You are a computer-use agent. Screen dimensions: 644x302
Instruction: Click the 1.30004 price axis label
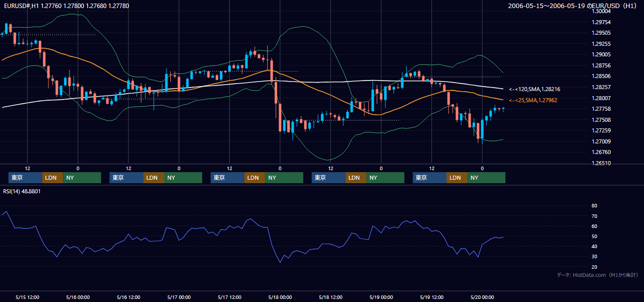pyautogui.click(x=601, y=11)
